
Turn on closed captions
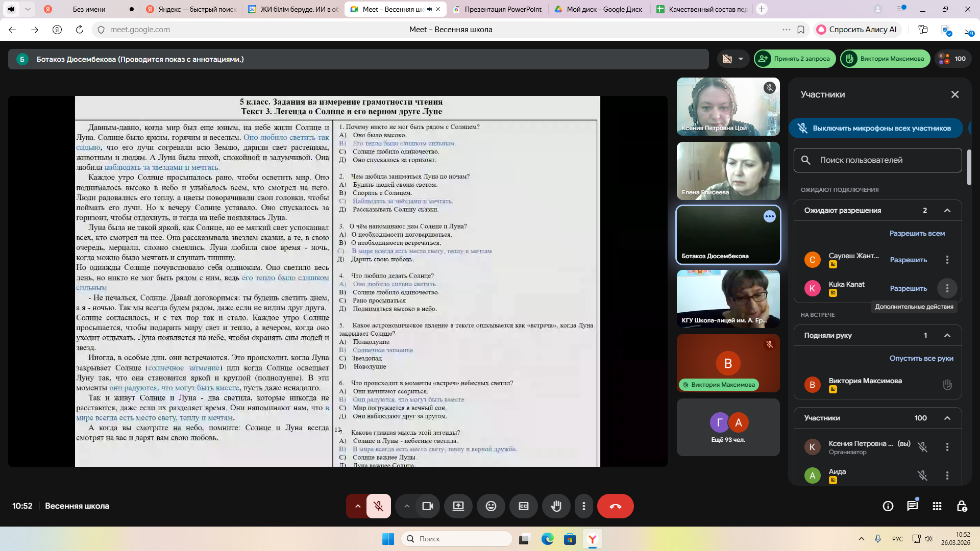coord(523,506)
